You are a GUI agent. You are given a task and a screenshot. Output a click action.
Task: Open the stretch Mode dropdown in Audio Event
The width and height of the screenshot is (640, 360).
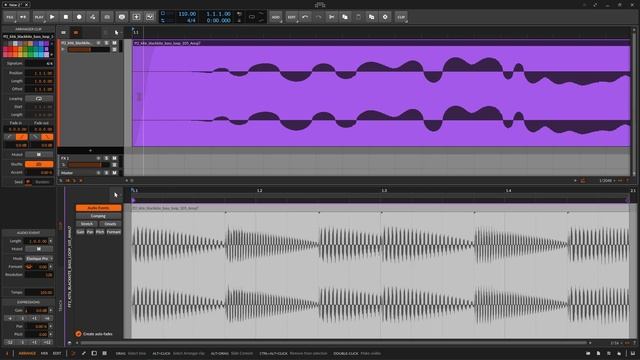coord(39,259)
